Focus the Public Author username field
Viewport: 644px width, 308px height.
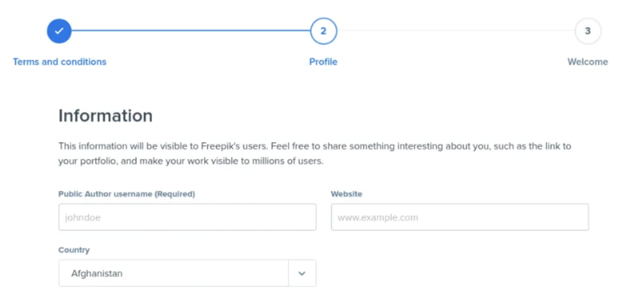pyautogui.click(x=187, y=217)
